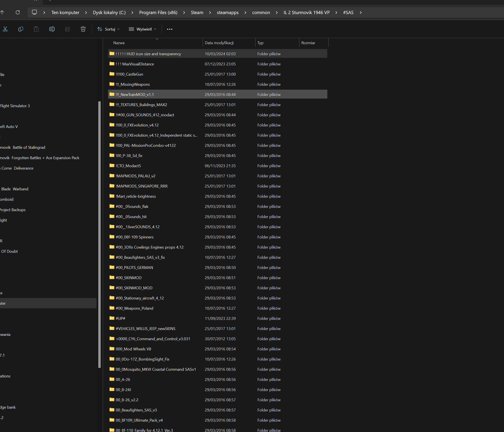Select !!! MaxVisualDistance folder
Screen dimensions: 504x432
pos(217,64)
